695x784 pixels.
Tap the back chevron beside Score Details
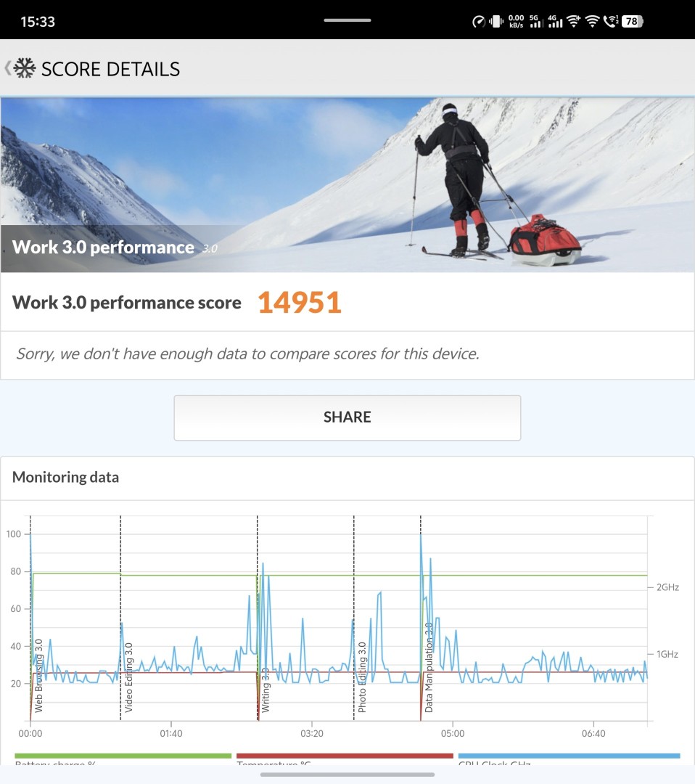click(x=7, y=68)
